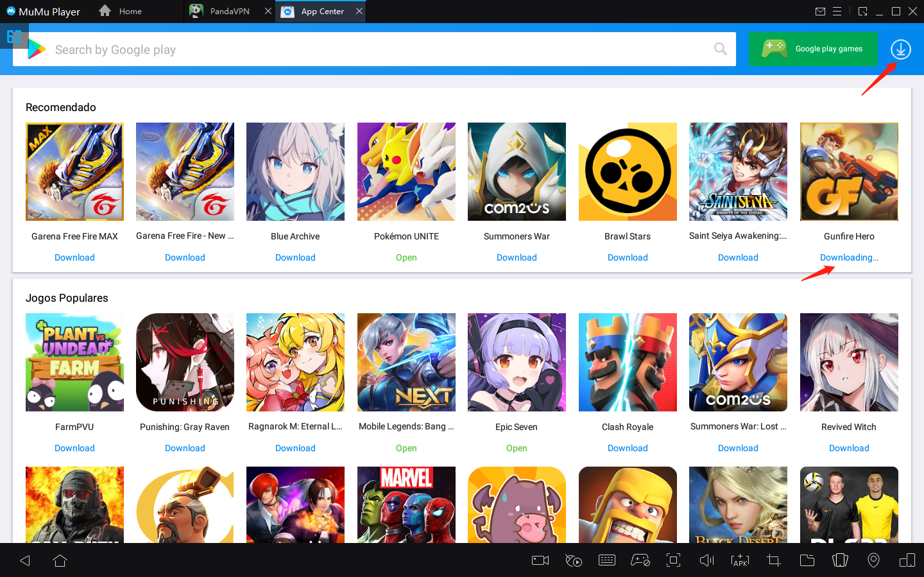This screenshot has height=577, width=924.
Task: Download Brawl Stars
Action: tap(628, 257)
